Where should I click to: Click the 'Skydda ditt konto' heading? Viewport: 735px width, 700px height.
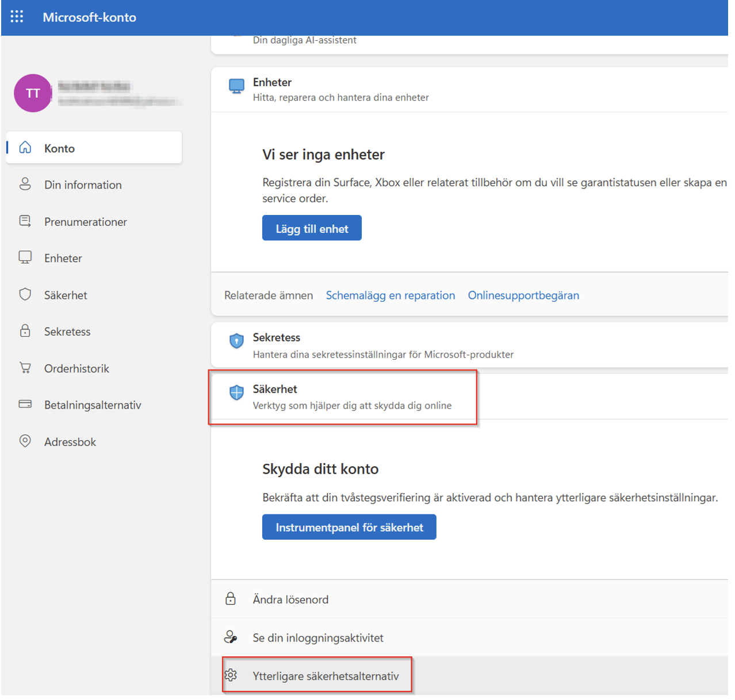(x=320, y=469)
